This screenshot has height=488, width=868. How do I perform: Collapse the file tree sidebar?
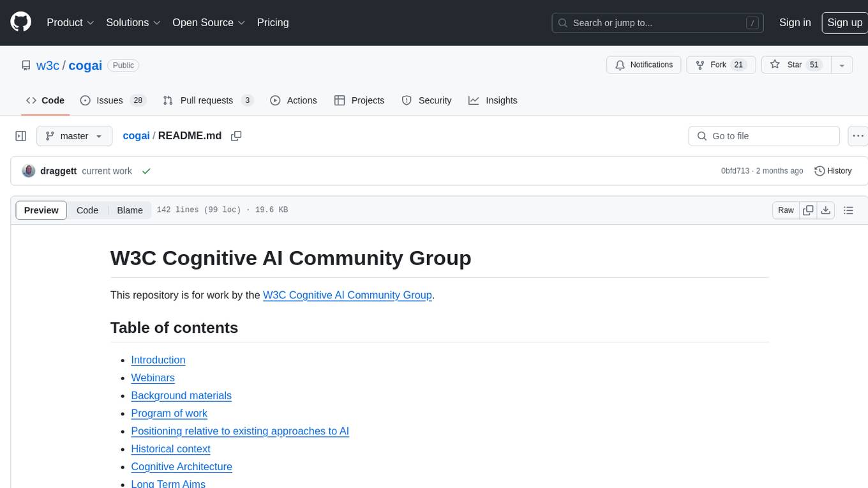point(21,136)
